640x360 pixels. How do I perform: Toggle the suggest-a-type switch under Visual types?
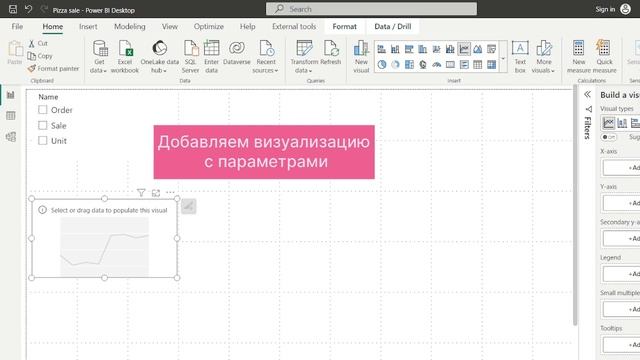(609, 137)
